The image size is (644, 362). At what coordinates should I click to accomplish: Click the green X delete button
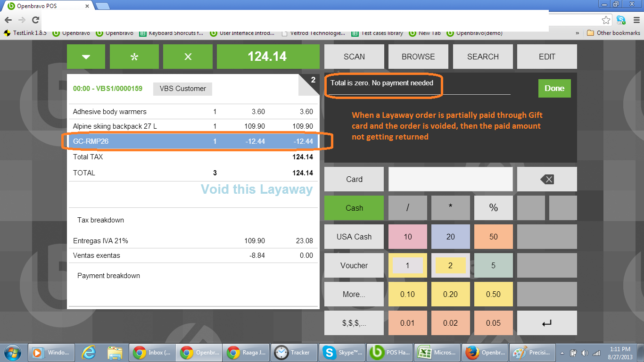click(x=188, y=57)
